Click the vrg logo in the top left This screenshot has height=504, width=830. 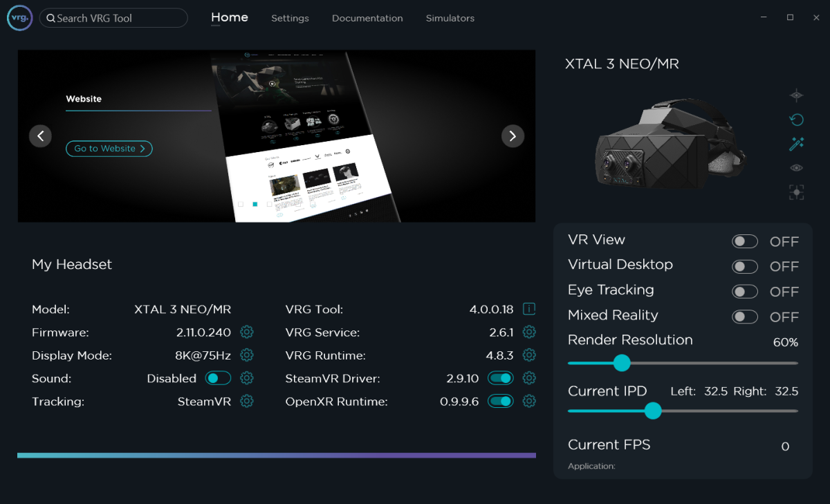click(x=19, y=17)
